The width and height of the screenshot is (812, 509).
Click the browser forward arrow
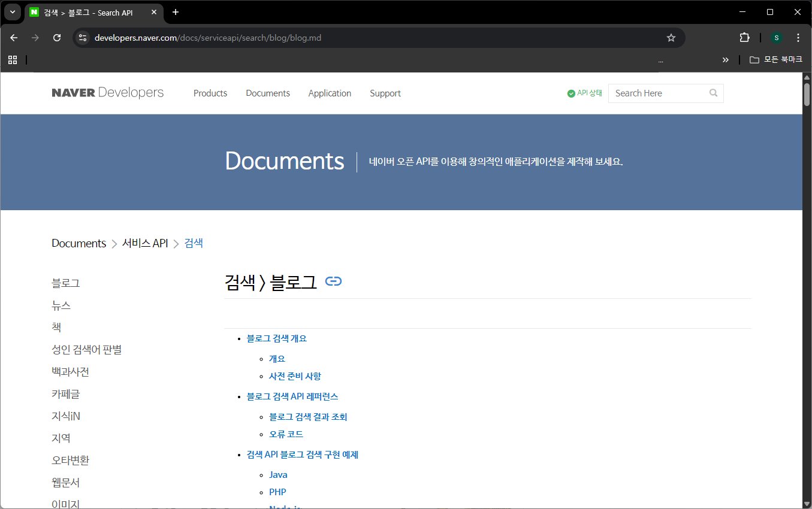pos(35,38)
